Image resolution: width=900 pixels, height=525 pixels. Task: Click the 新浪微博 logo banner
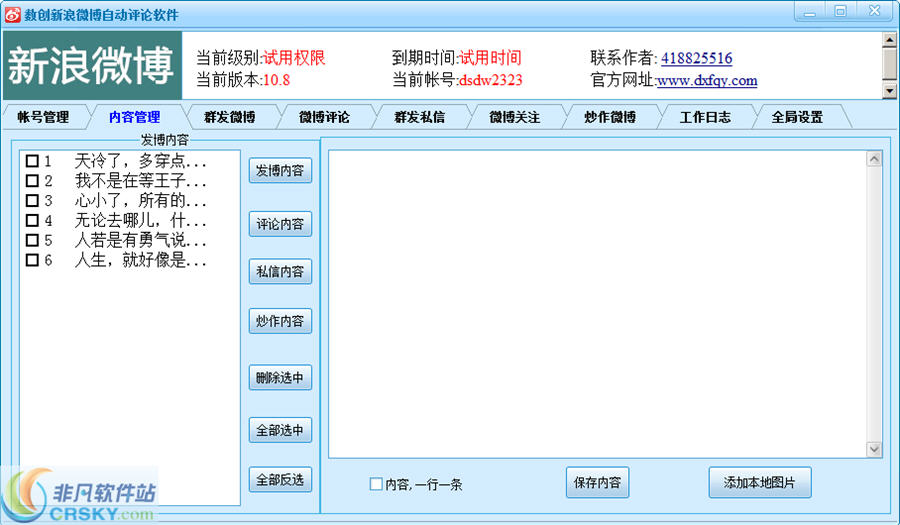(92, 65)
